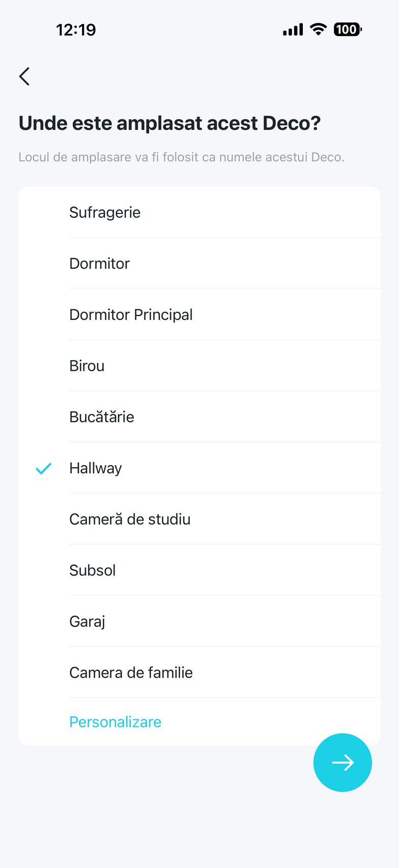Screen dimensions: 399x868
Task: Select Dormitor Principal location
Action: 131,315
